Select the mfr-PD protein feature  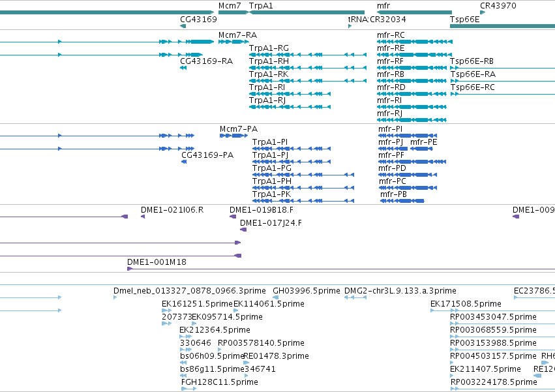(x=408, y=175)
